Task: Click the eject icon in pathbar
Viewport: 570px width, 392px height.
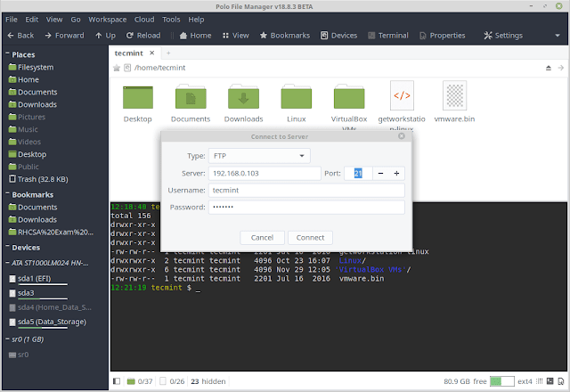Action: [549, 68]
